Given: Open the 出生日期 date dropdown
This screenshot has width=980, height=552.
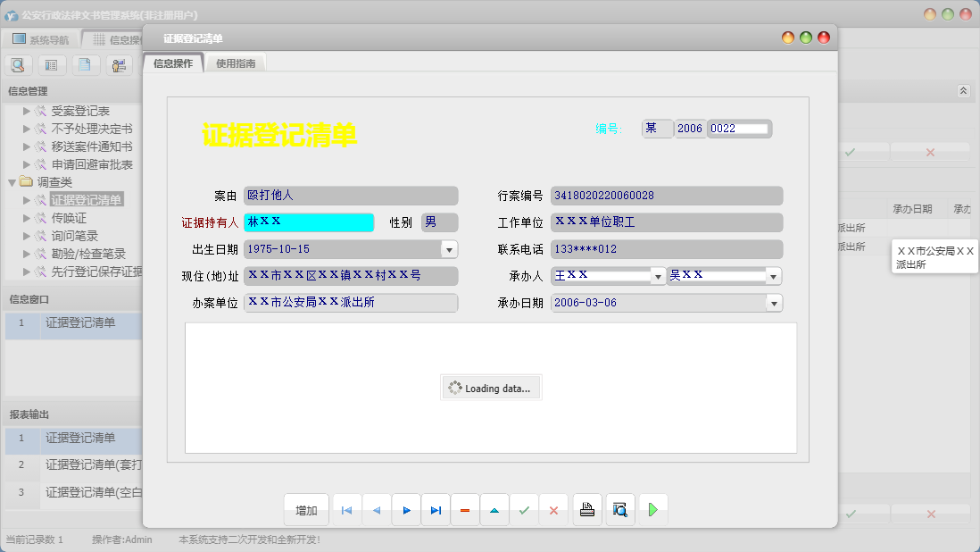Looking at the screenshot, I should pyautogui.click(x=450, y=249).
